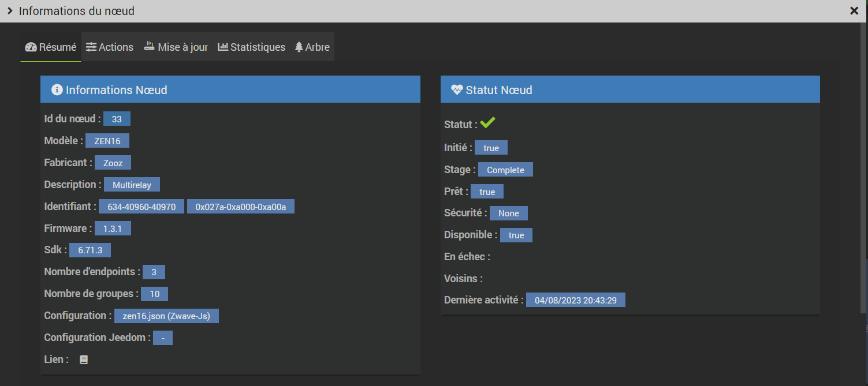Click the green Statut checkmark icon

pyautogui.click(x=487, y=123)
